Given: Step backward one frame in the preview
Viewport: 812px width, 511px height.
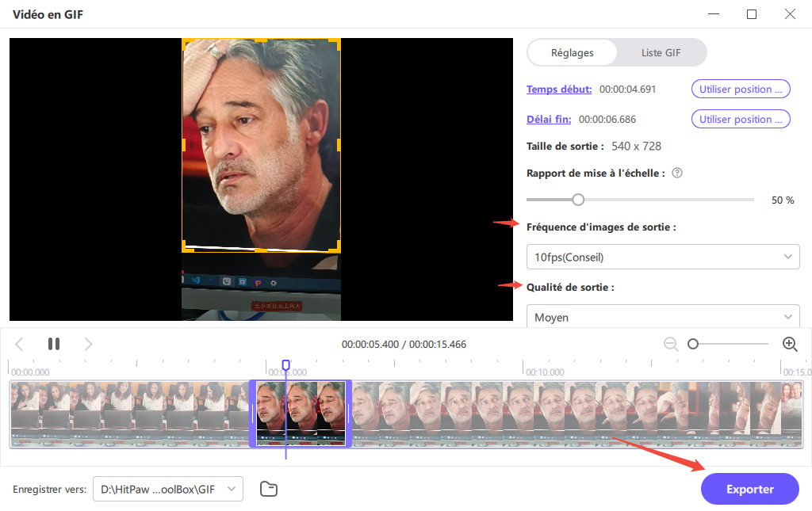Looking at the screenshot, I should 19,344.
